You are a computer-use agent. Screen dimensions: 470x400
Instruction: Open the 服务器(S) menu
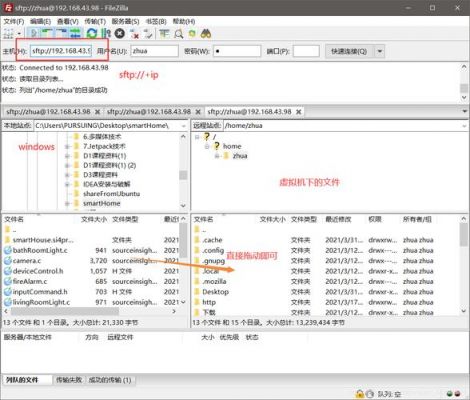point(125,21)
